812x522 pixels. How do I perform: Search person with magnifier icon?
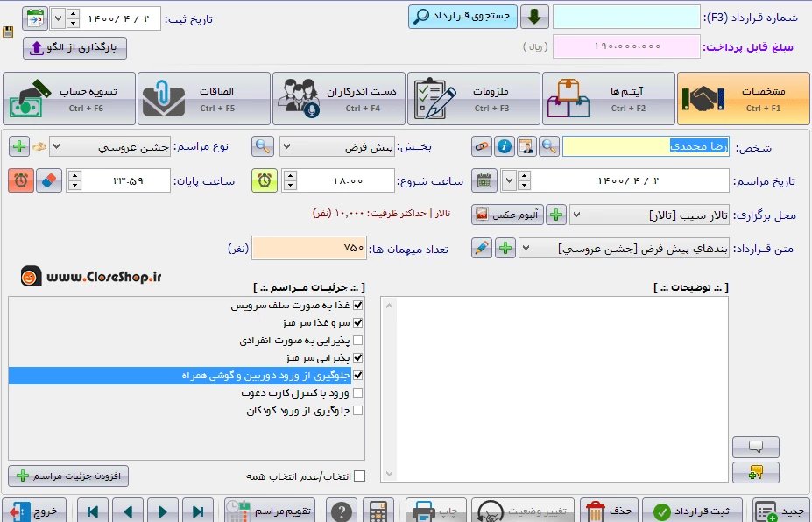[x=549, y=146]
